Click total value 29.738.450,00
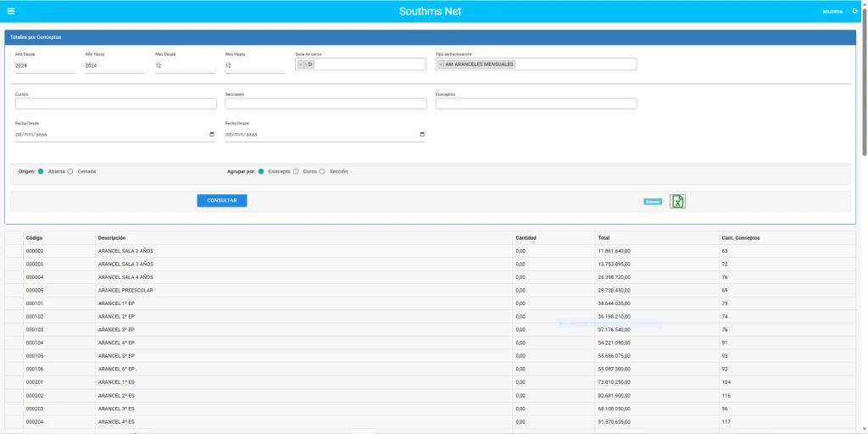 pos(614,291)
